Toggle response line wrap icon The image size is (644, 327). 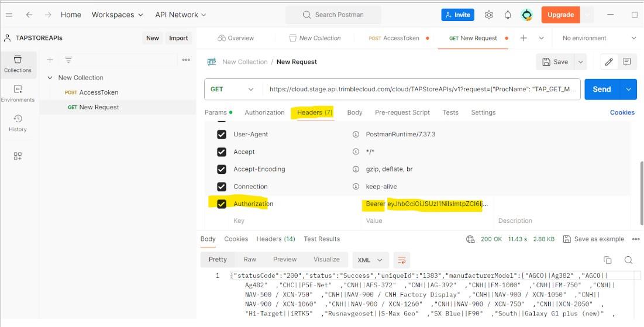point(402,260)
